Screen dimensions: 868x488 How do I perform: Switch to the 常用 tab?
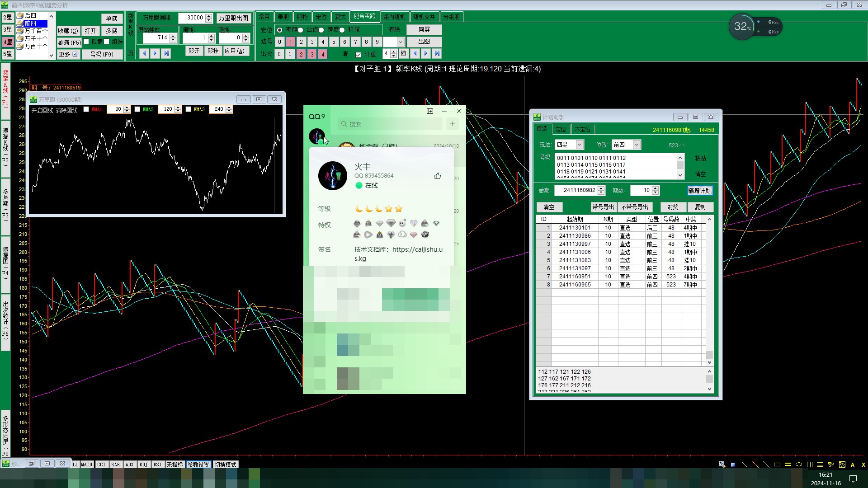pyautogui.click(x=264, y=17)
